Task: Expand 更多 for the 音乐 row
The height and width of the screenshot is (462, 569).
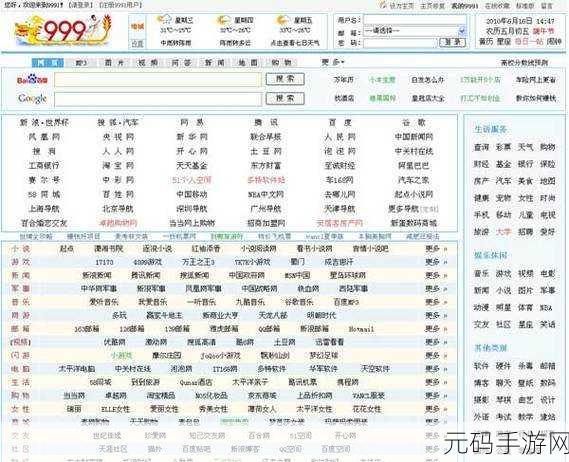Action: pyautogui.click(x=436, y=302)
